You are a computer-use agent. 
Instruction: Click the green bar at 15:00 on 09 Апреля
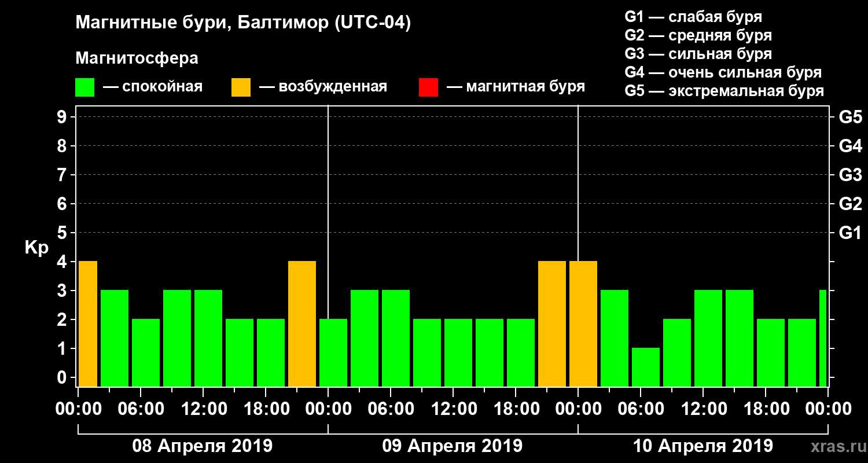pyautogui.click(x=490, y=352)
